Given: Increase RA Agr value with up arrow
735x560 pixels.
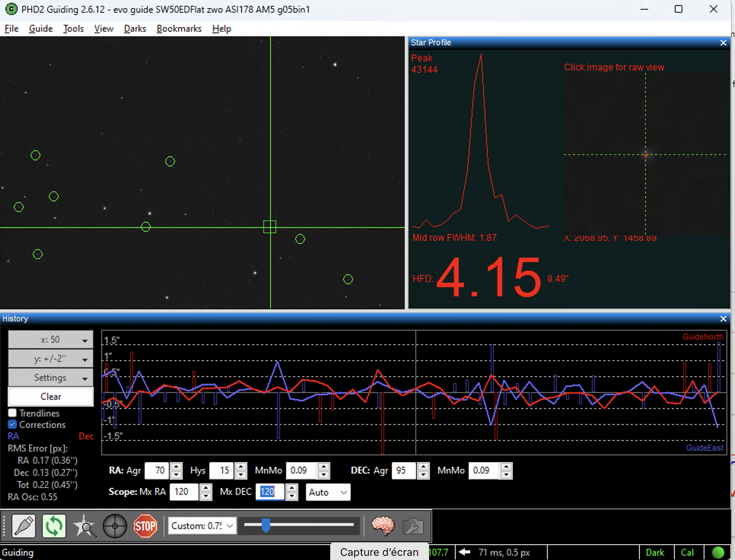Looking at the screenshot, I should [176, 467].
